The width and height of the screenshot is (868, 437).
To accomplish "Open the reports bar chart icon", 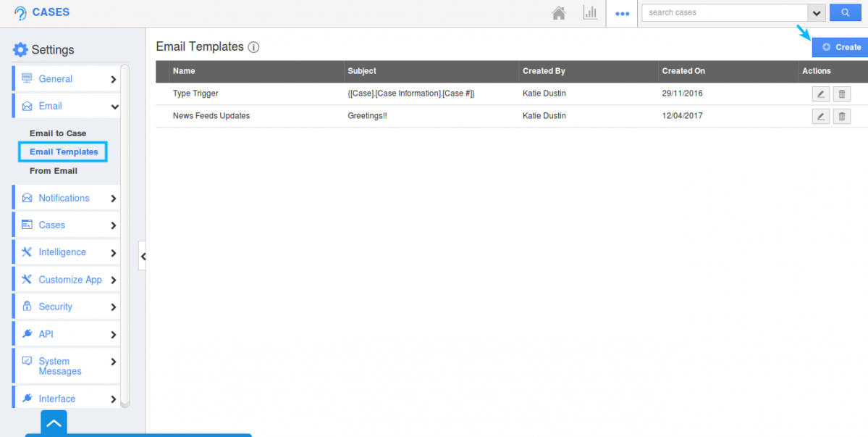I will pos(590,13).
